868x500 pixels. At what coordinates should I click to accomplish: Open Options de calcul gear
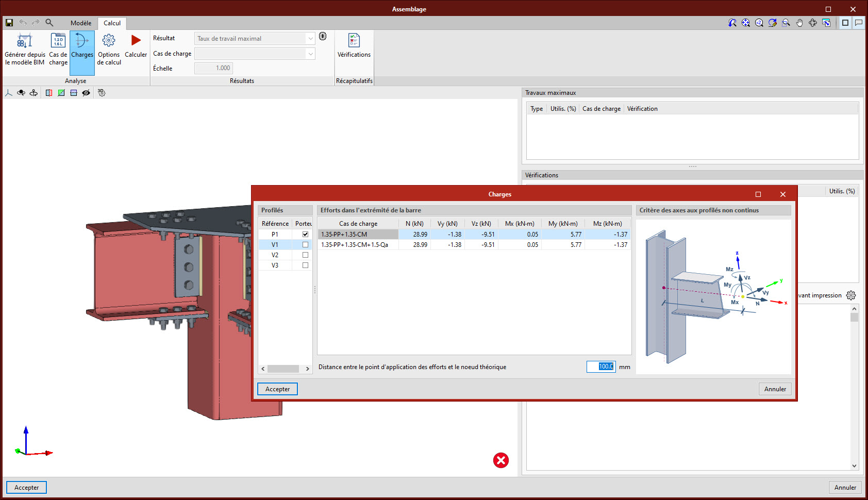click(x=109, y=41)
